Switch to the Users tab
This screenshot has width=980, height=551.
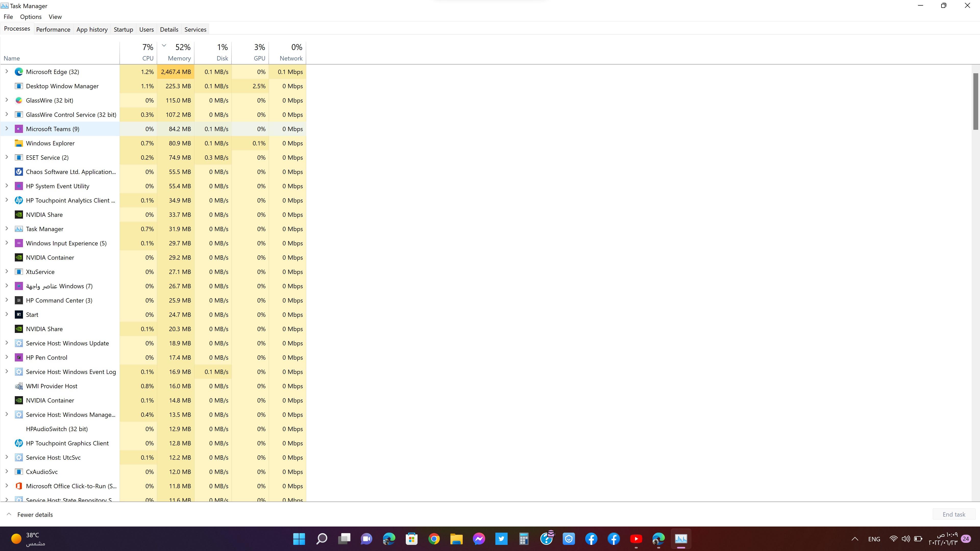[x=146, y=29]
